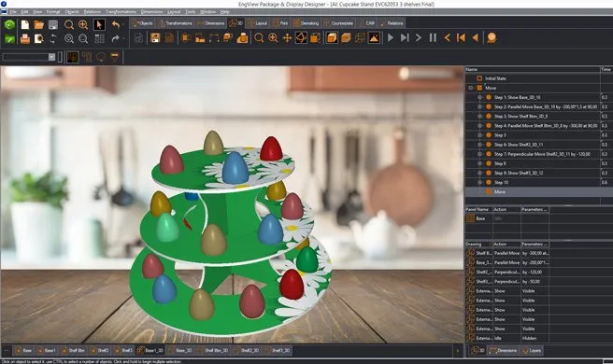Click the save 3D icon with floppy disk
This screenshot has width=613, height=364.
coord(155,38)
